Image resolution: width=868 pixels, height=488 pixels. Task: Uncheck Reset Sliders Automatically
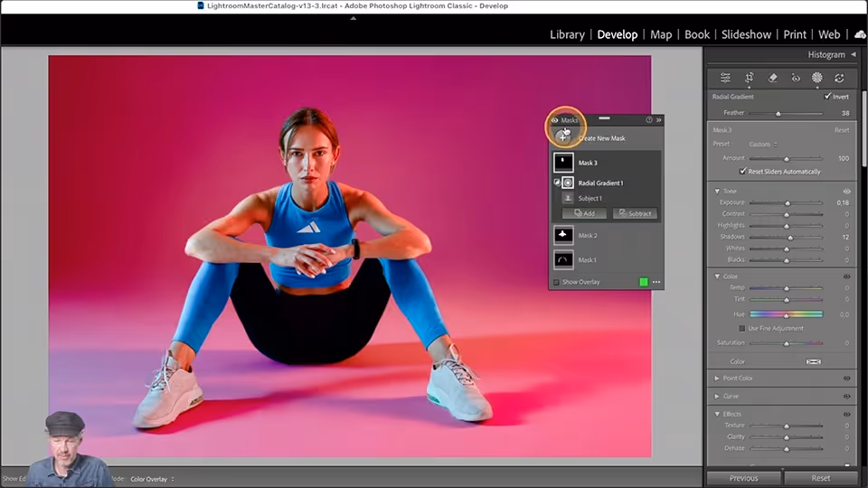(743, 172)
